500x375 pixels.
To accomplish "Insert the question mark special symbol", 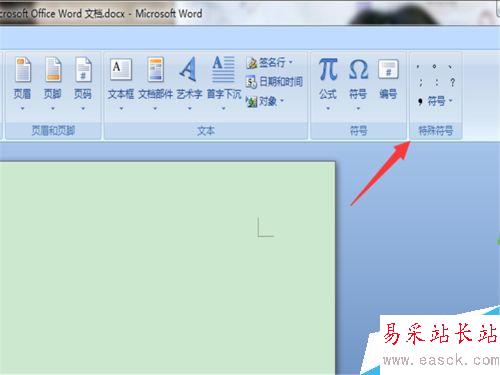I will [452, 82].
